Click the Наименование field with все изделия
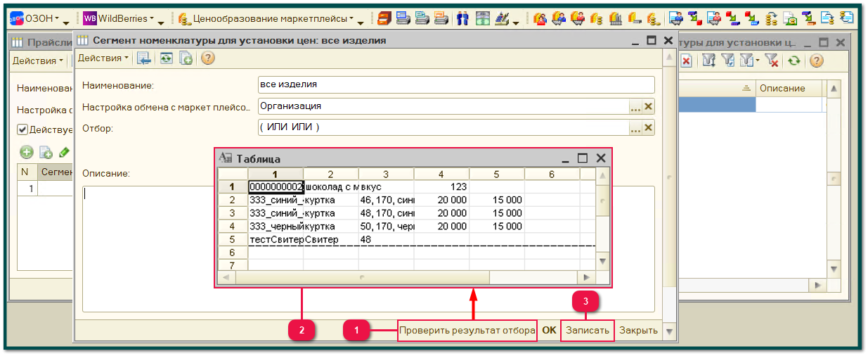Image resolution: width=868 pixels, height=356 pixels. coord(456,84)
